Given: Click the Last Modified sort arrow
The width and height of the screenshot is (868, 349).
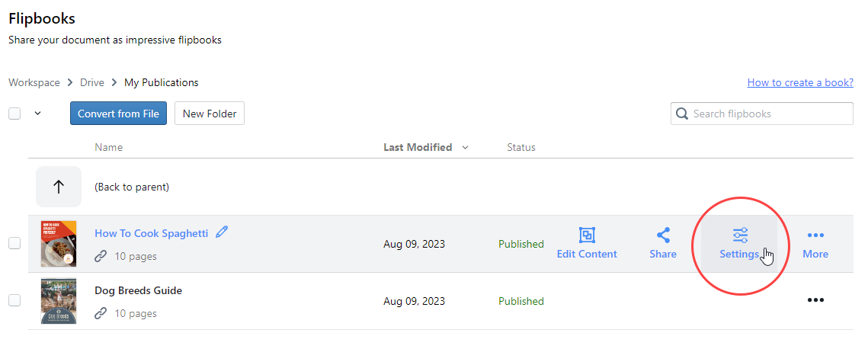Looking at the screenshot, I should (x=466, y=148).
